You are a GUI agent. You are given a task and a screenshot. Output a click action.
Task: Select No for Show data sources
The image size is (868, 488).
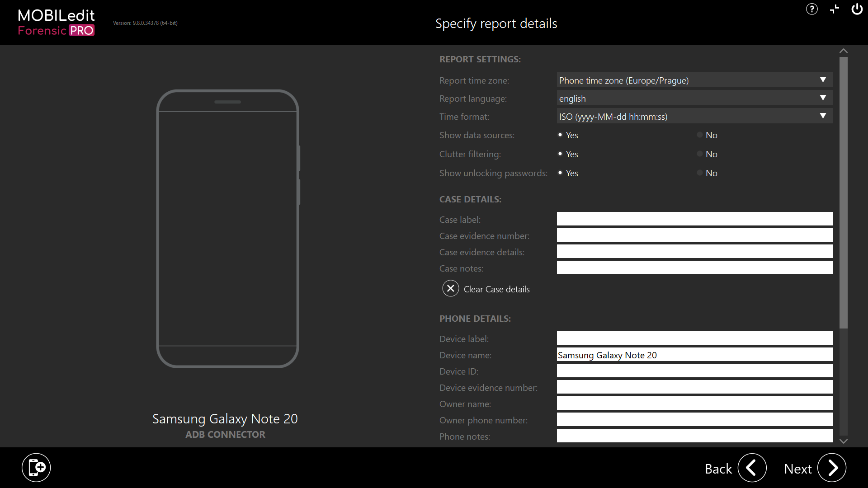tap(700, 135)
